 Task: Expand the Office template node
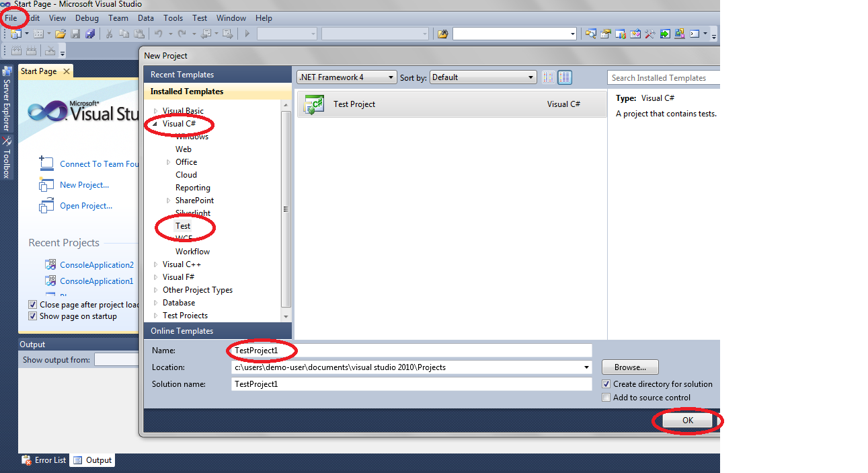(169, 162)
